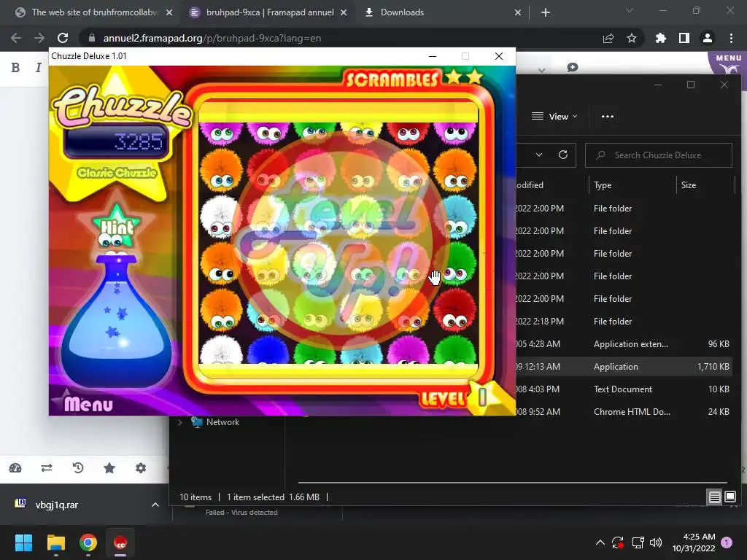
Task: Open the Chuzzle taskbar icon
Action: point(120,542)
